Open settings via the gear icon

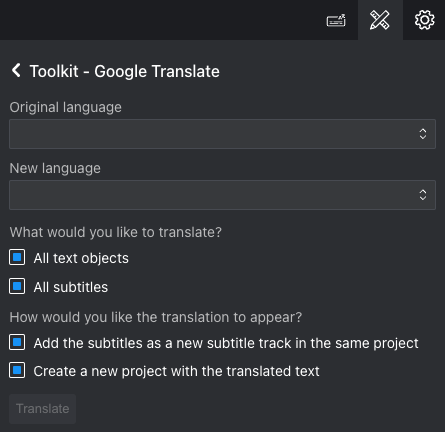[424, 20]
